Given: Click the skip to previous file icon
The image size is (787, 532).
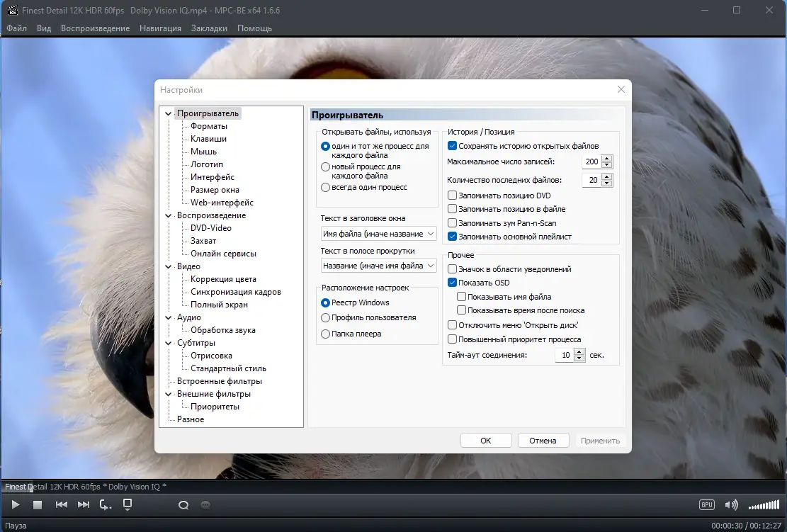Looking at the screenshot, I should click(61, 505).
